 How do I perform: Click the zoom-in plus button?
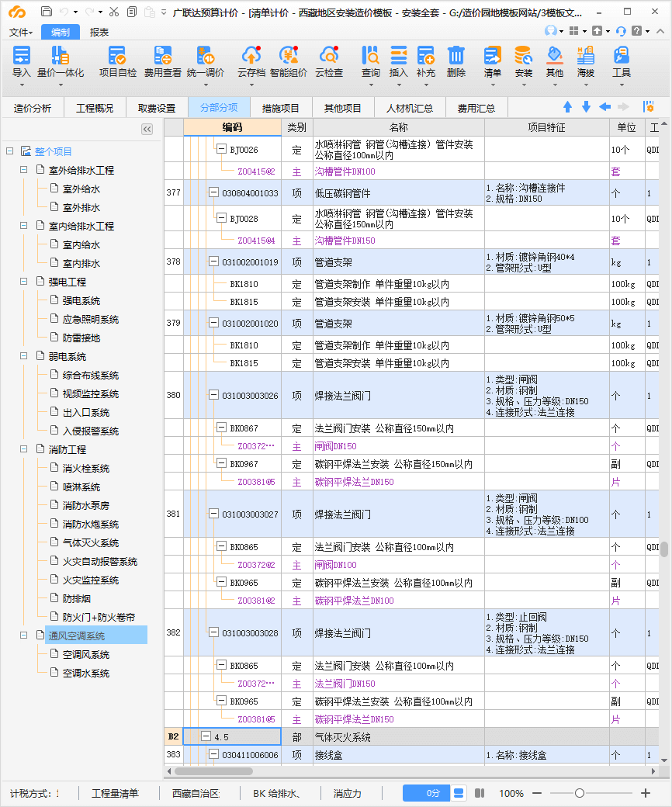pyautogui.click(x=646, y=793)
